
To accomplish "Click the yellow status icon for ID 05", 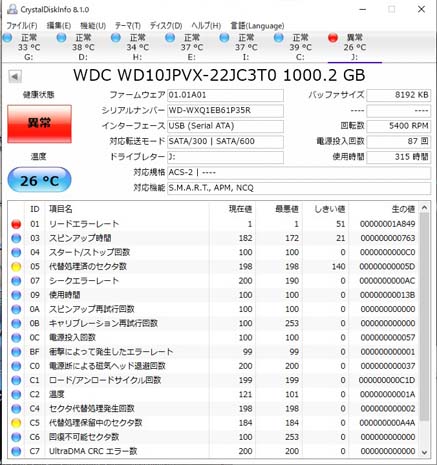I will 16,267.
